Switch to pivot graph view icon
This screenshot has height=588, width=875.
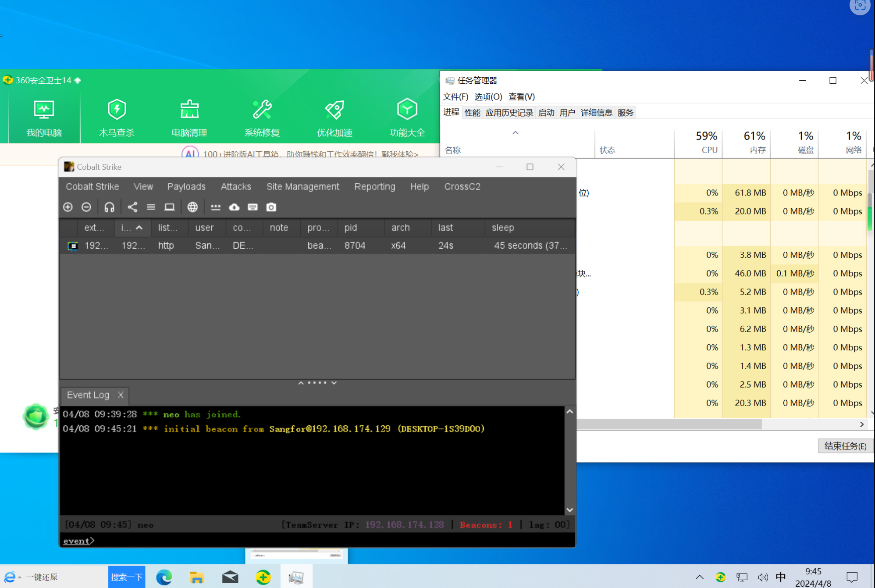pos(132,207)
